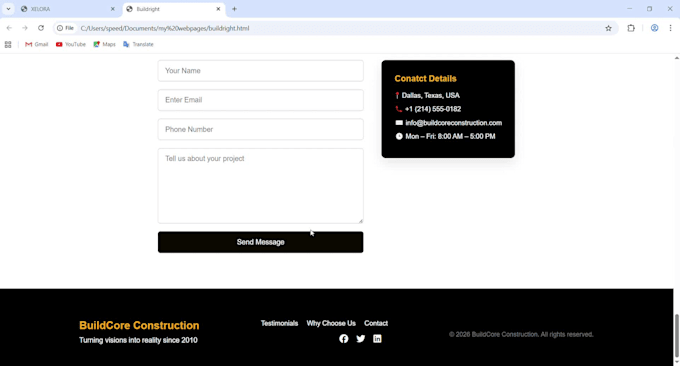Open the Why Choose Us footer link

(x=331, y=323)
